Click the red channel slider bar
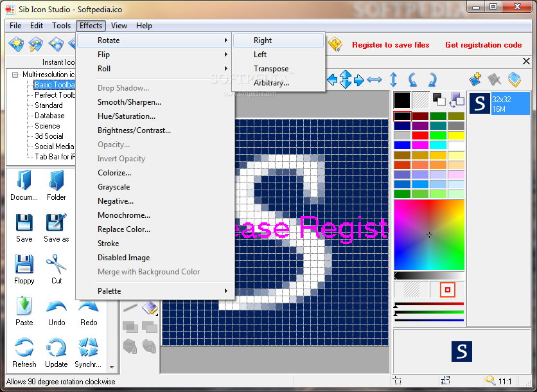The height and width of the screenshot is (392, 537). click(429, 304)
